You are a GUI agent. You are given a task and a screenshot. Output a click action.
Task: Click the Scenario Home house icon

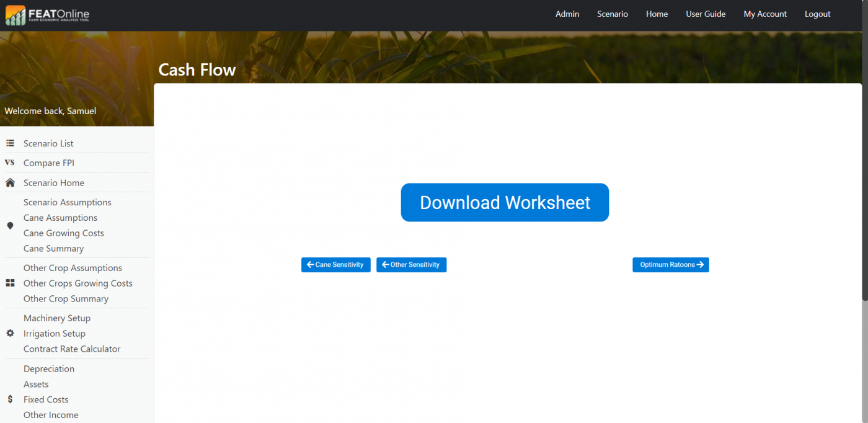(x=10, y=183)
